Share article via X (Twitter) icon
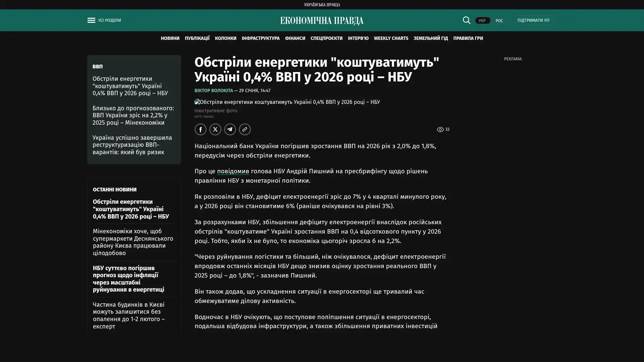Image resolution: width=644 pixels, height=362 pixels. coord(215,129)
